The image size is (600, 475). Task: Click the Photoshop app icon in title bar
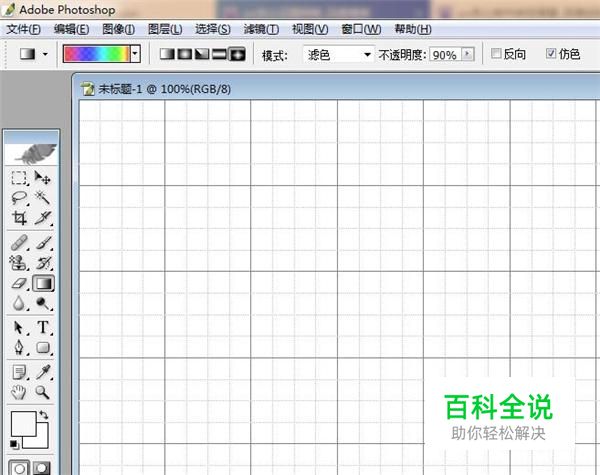tap(8, 9)
